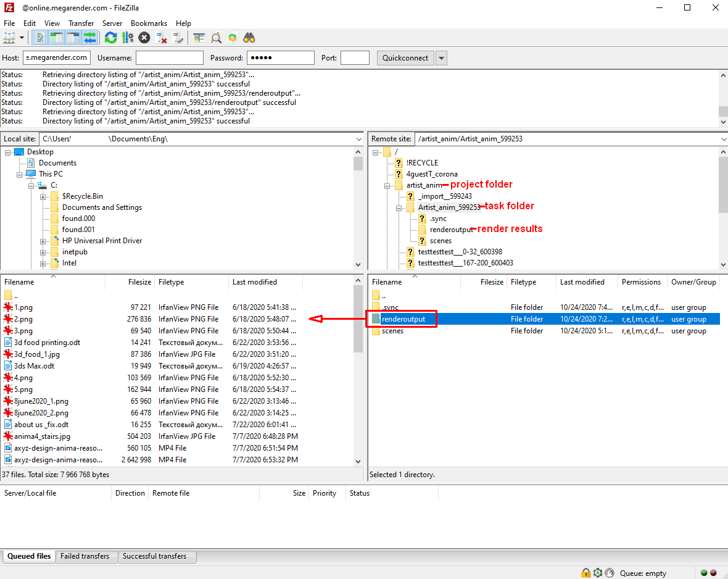This screenshot has width=728, height=579.
Task: Process the transfer queue
Action: click(128, 38)
